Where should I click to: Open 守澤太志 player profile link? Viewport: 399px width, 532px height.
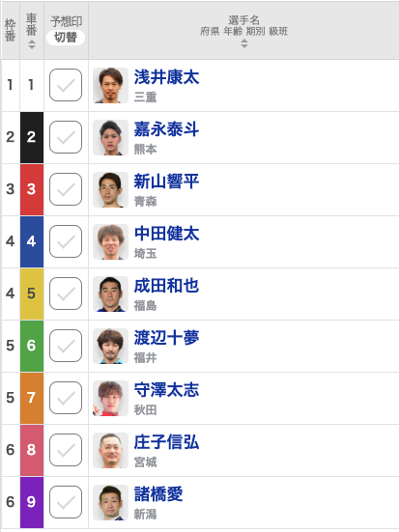click(166, 390)
